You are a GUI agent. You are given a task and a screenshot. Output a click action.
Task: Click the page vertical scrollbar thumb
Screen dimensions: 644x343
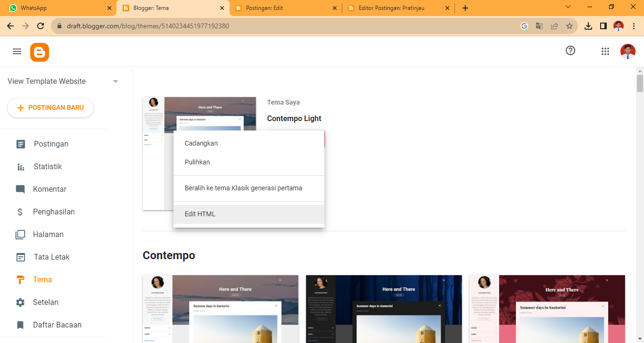tap(640, 83)
